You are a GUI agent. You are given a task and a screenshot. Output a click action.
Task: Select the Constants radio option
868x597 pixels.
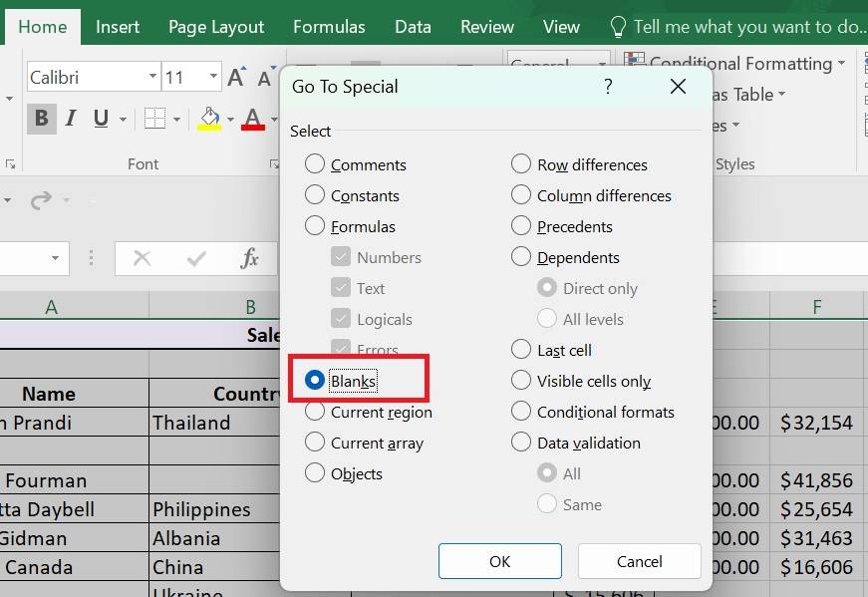click(315, 195)
